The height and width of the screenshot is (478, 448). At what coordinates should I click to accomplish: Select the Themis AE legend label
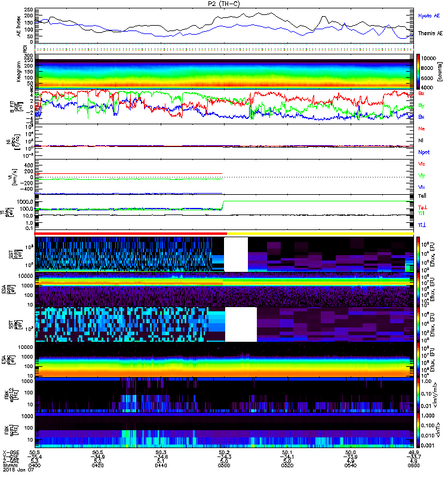(430, 33)
